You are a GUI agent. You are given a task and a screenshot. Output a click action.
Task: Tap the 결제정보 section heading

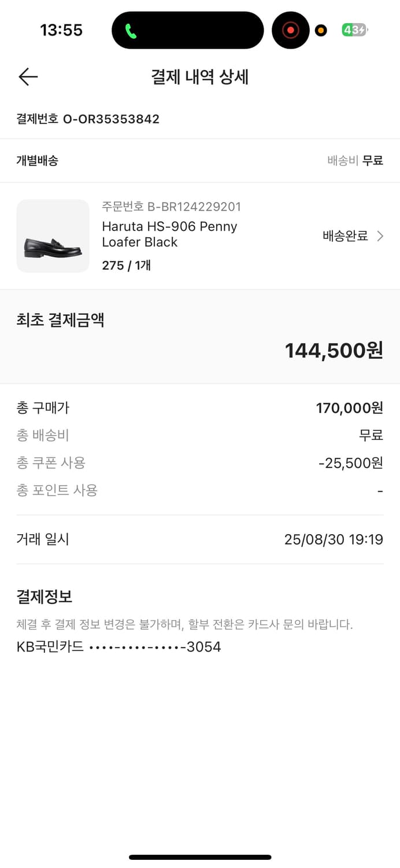pyautogui.click(x=43, y=596)
